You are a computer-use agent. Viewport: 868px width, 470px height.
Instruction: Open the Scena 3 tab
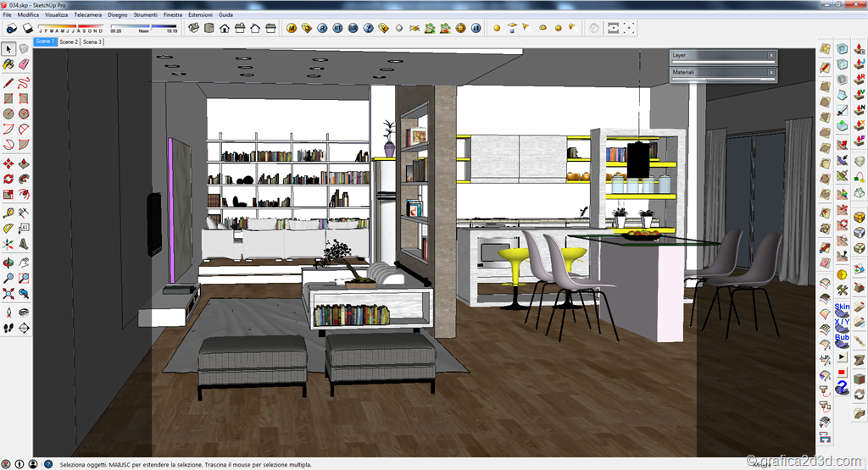tap(92, 41)
